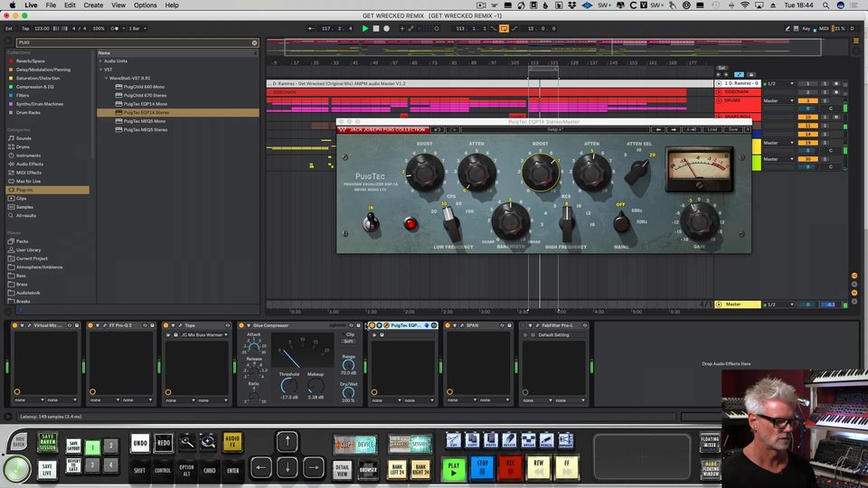868x488 pixels.
Task: Click the A→B copy button in PuigTec
Action: click(690, 129)
